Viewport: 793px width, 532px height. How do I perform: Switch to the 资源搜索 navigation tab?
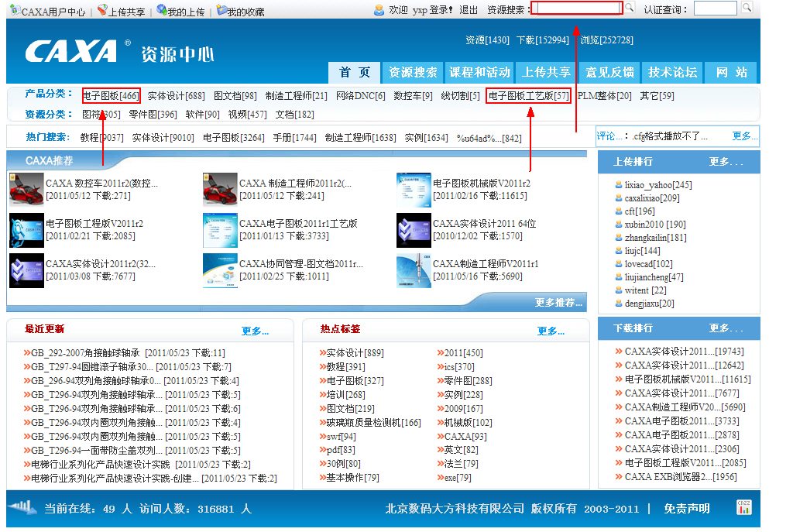413,72
